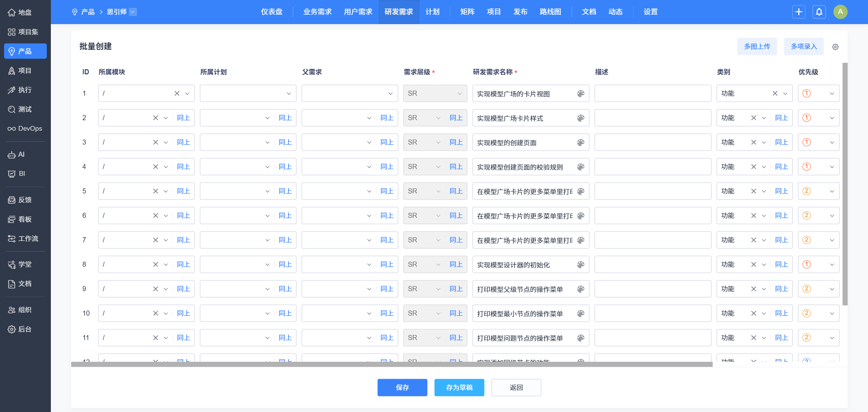Click 同上 link in row 2 module

(x=183, y=118)
